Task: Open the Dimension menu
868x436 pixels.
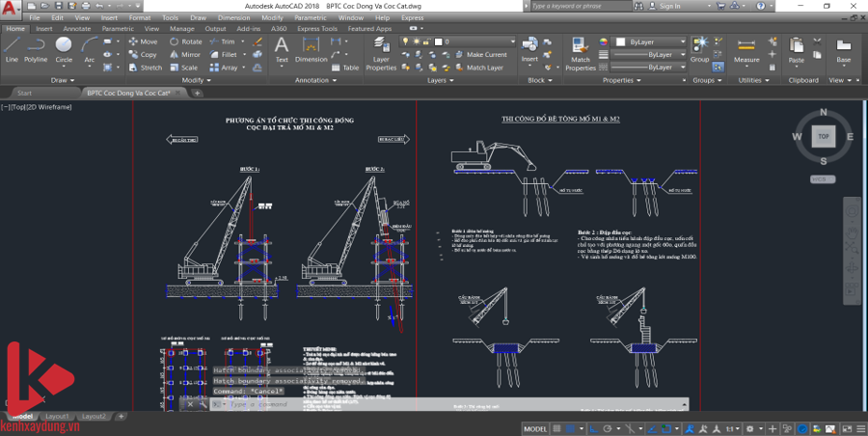Action: click(x=232, y=17)
